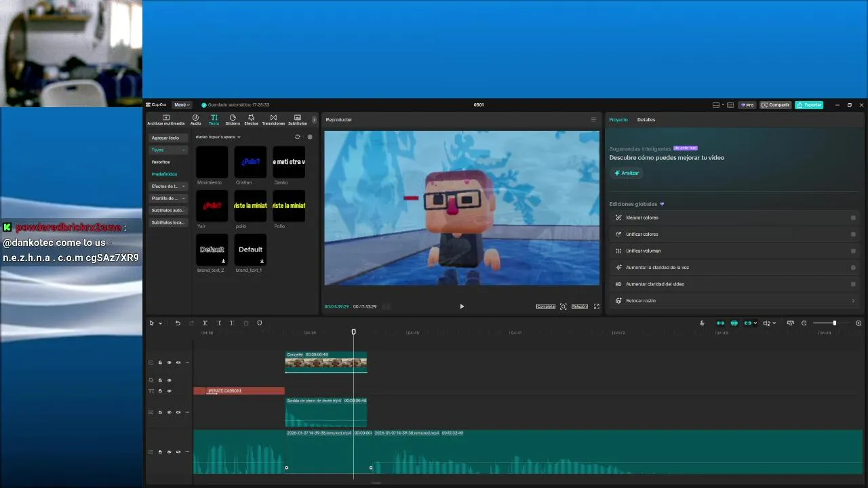The image size is (868, 488).
Task: Open the Menú dropdown
Action: pyautogui.click(x=182, y=105)
